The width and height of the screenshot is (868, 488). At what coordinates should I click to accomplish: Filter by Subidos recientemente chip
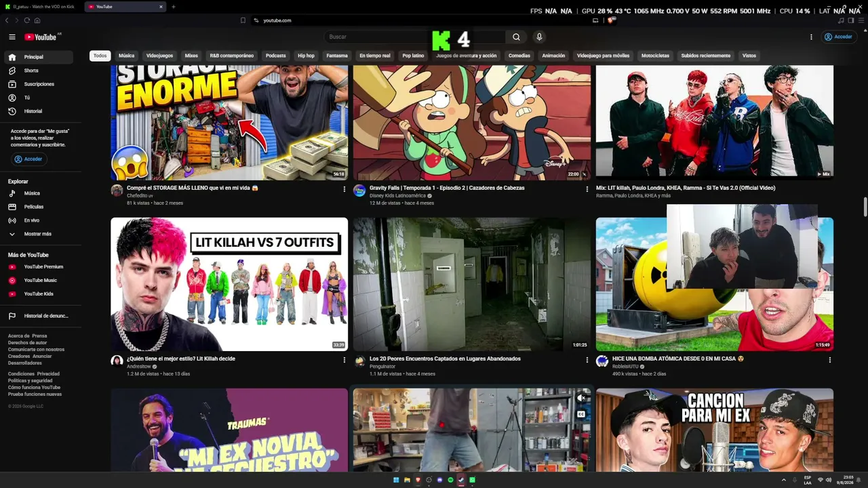click(706, 56)
